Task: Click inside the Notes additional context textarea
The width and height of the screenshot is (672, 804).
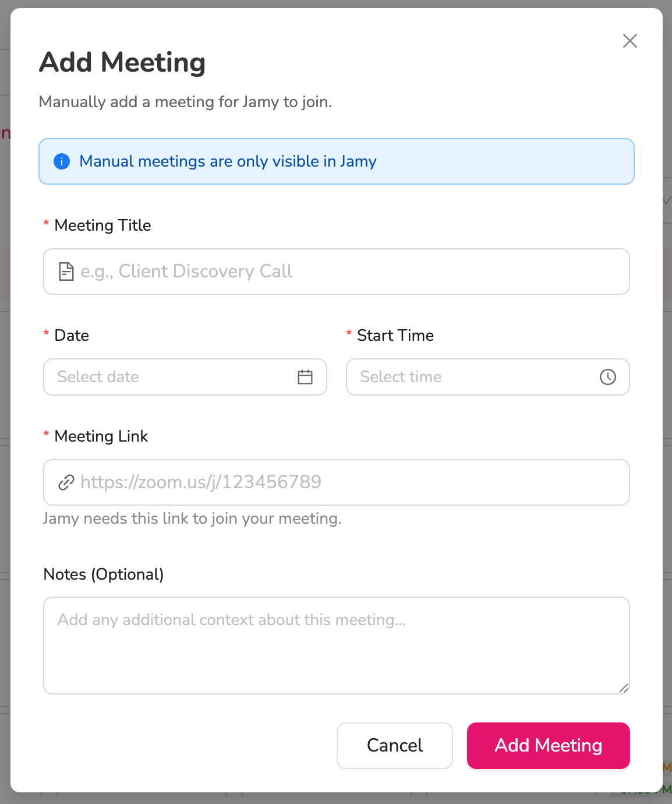Action: [337, 646]
